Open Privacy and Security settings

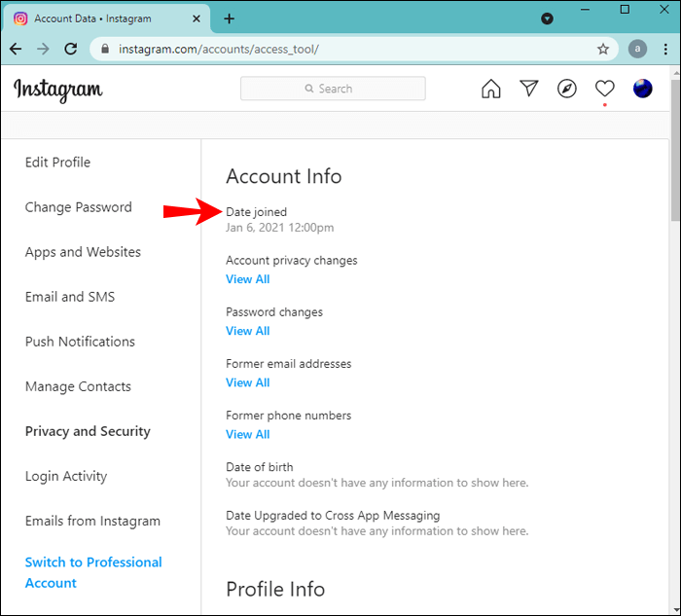click(x=88, y=431)
